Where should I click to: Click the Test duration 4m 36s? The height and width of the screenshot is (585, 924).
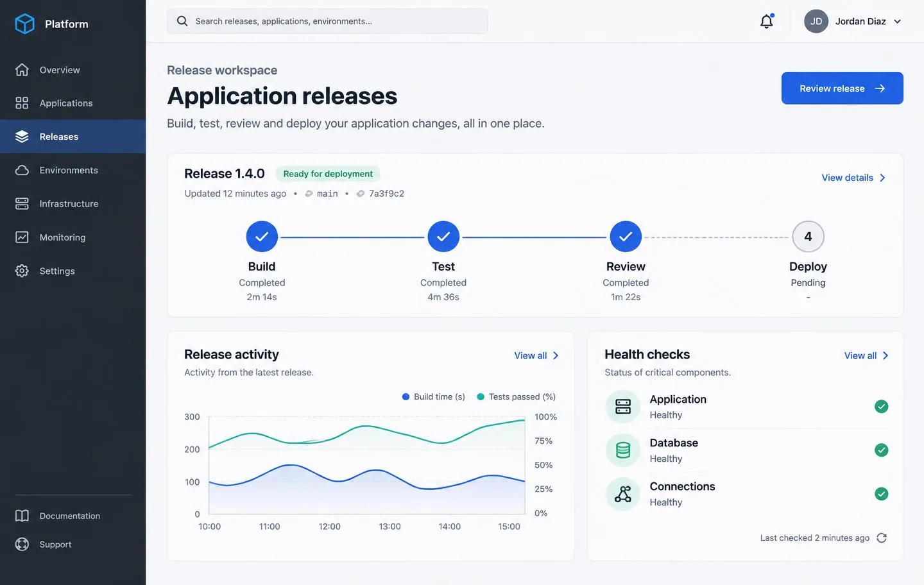[x=443, y=297]
